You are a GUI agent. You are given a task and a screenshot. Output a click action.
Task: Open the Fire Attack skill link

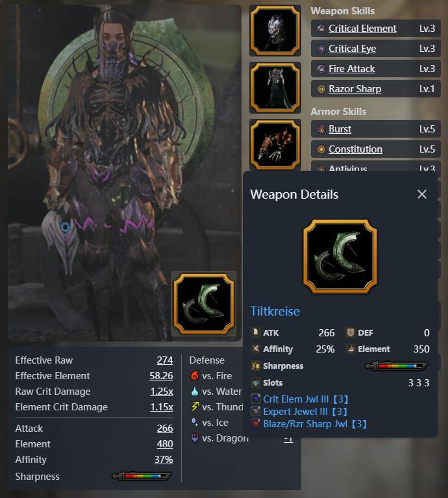point(351,69)
